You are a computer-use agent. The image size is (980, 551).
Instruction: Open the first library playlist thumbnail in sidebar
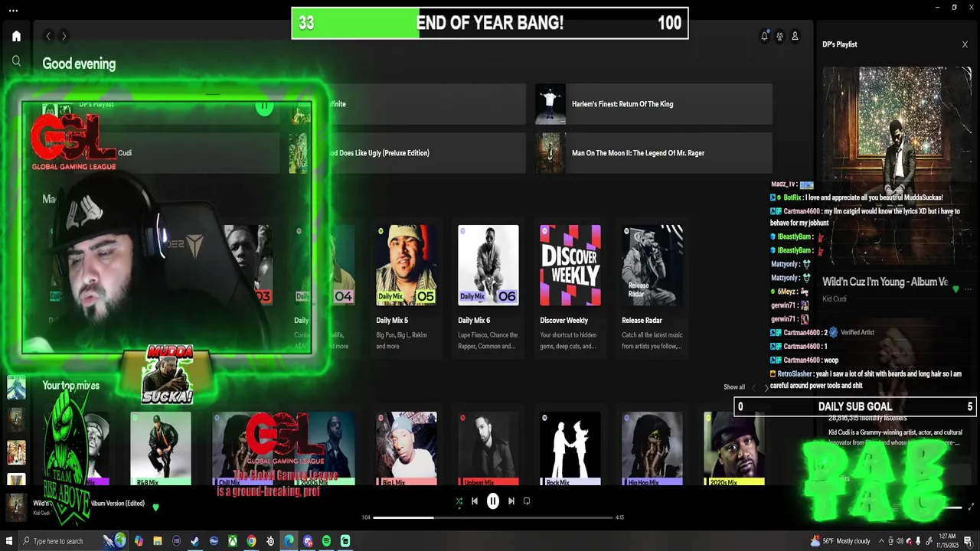[16, 387]
